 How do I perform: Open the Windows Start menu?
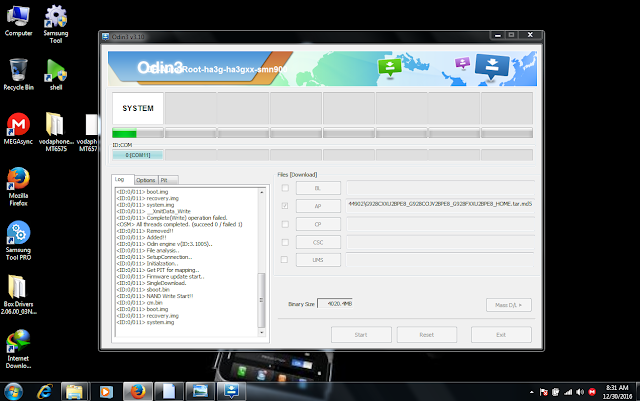pyautogui.click(x=13, y=392)
